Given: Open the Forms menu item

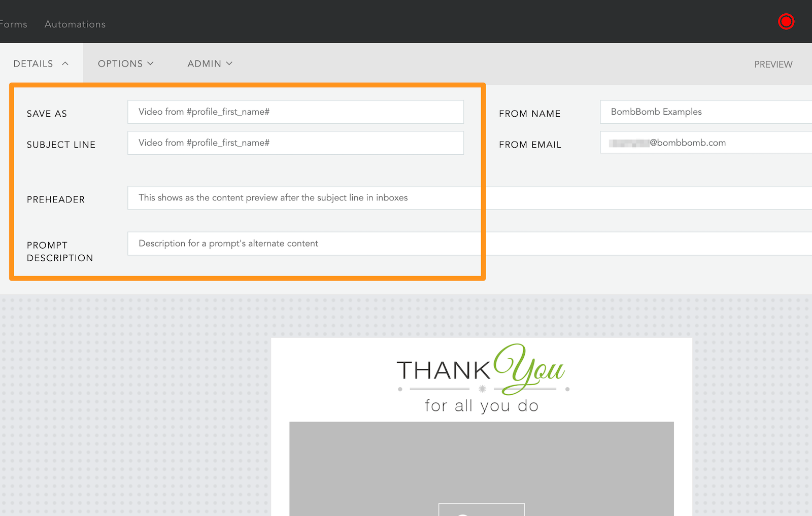Looking at the screenshot, I should click(x=14, y=24).
